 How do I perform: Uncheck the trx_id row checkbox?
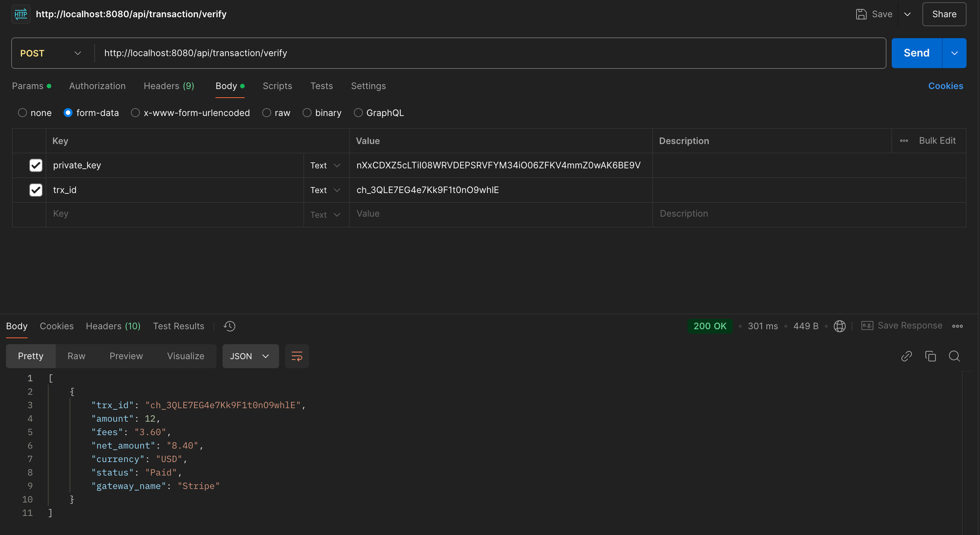pyautogui.click(x=36, y=190)
